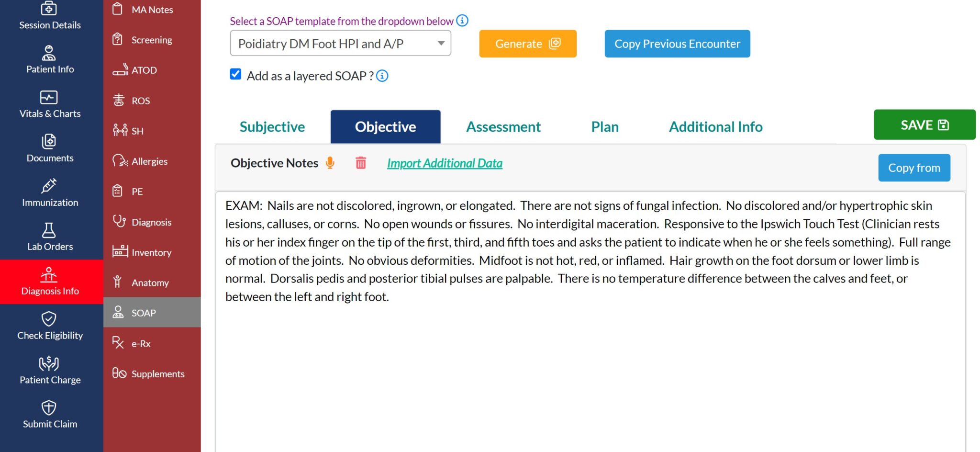Open the Additional Info tab

[x=715, y=127]
